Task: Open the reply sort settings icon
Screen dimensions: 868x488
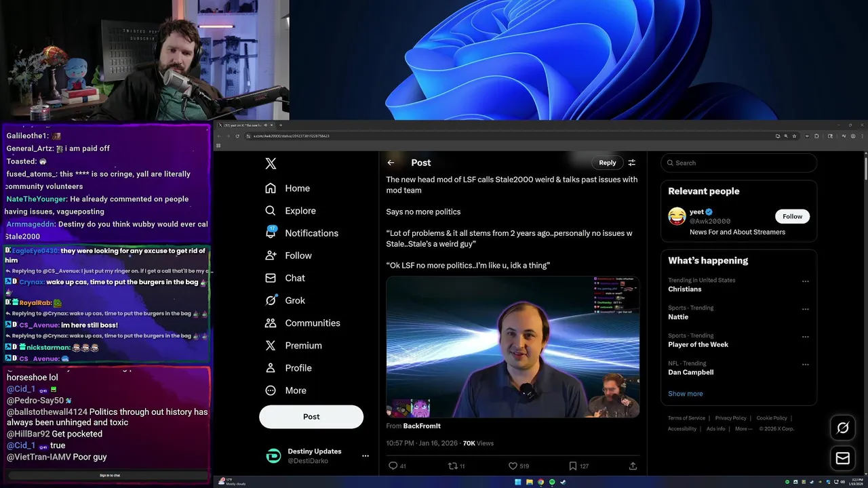Action: [631, 163]
